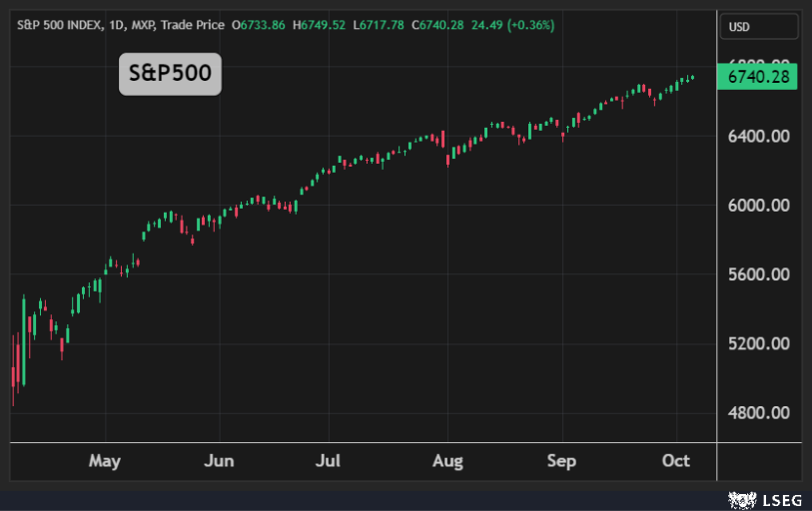The height and width of the screenshot is (511, 812).
Task: Click the low price value L6717.78
Action: click(378, 24)
